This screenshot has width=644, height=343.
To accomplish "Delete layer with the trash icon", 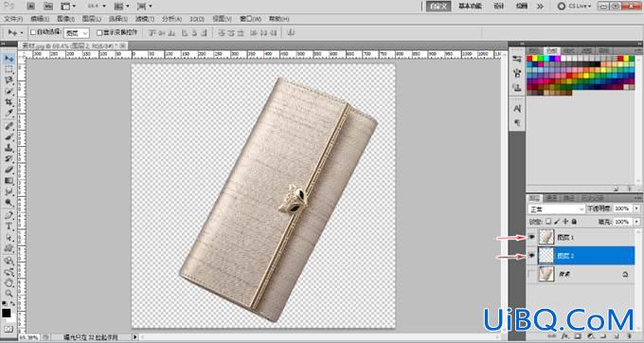I will [x=629, y=336].
